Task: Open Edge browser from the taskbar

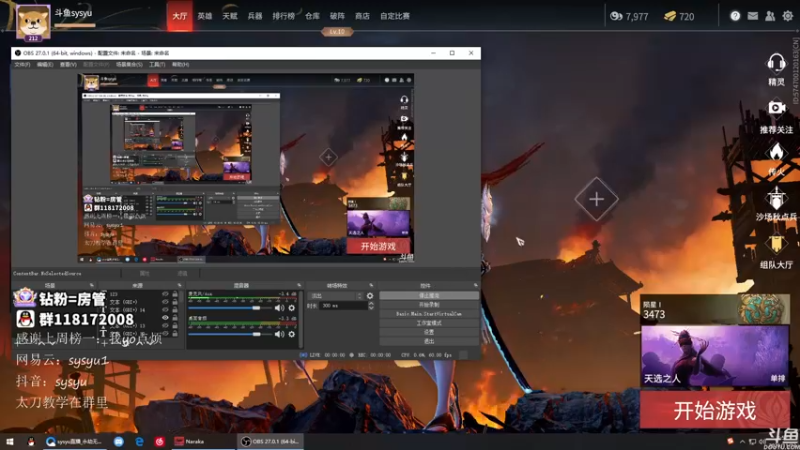Action: 139,441
